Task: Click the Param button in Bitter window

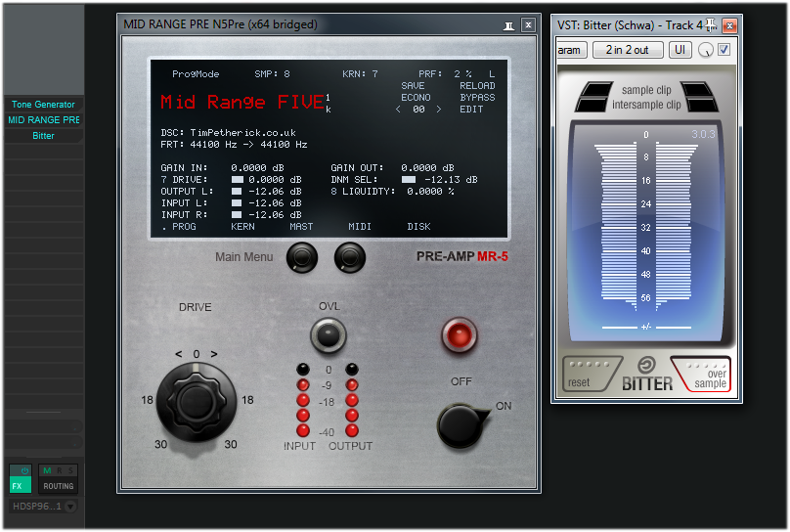Action: [571, 50]
